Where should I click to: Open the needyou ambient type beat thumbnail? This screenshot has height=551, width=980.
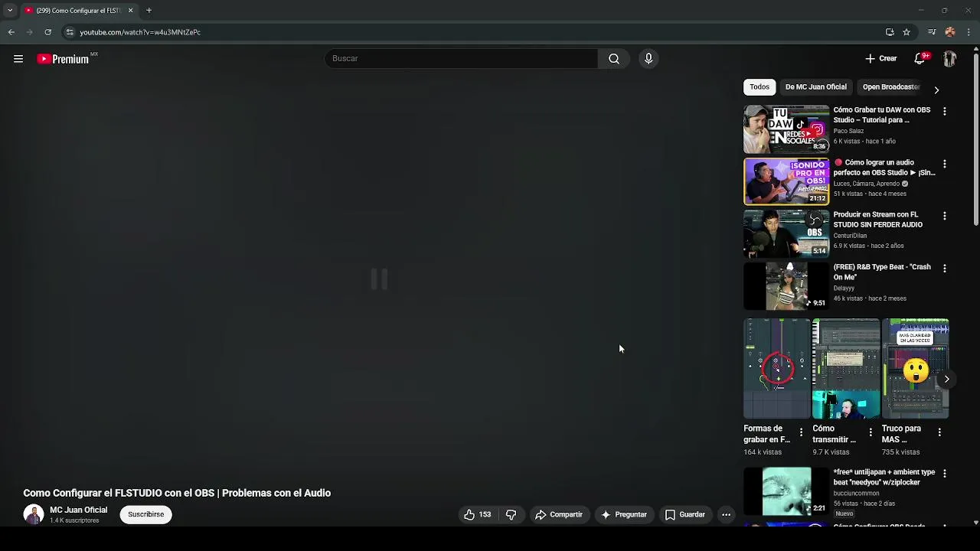pyautogui.click(x=786, y=491)
